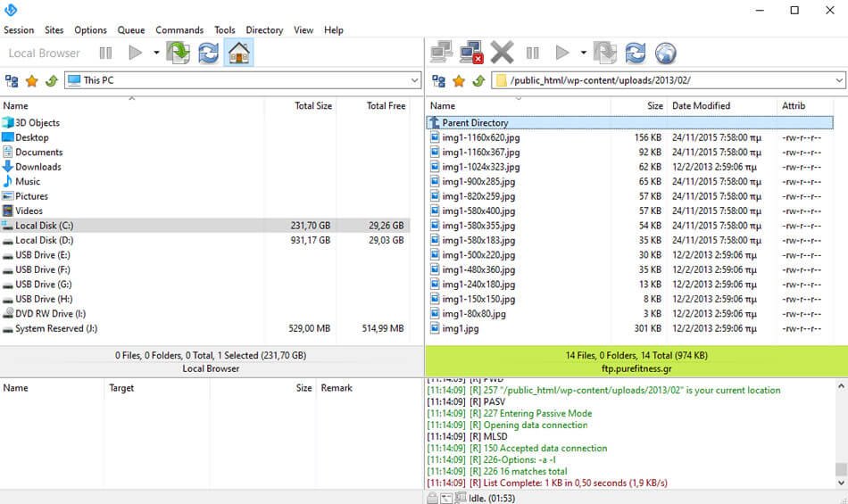Screen dimensions: 848x504
Task: Click the local Refresh icon
Action: pos(208,54)
